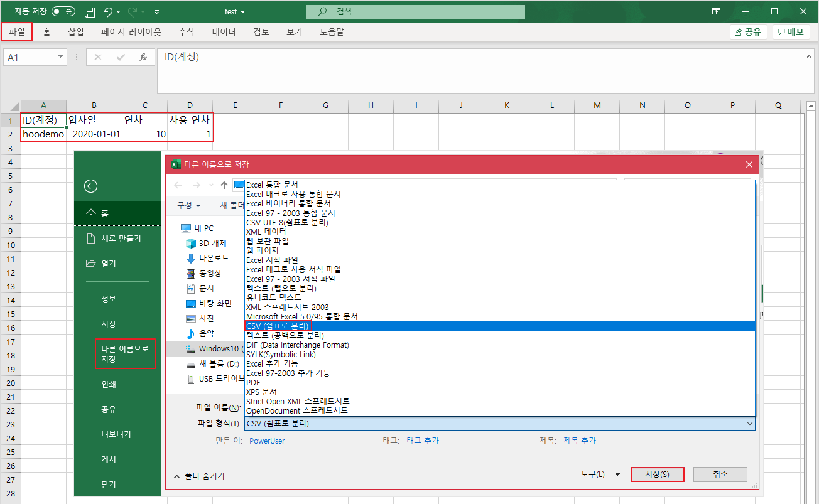Screen dimensions: 819x504
Task: Click the up-folder arrow in save dialog
Action: (224, 185)
